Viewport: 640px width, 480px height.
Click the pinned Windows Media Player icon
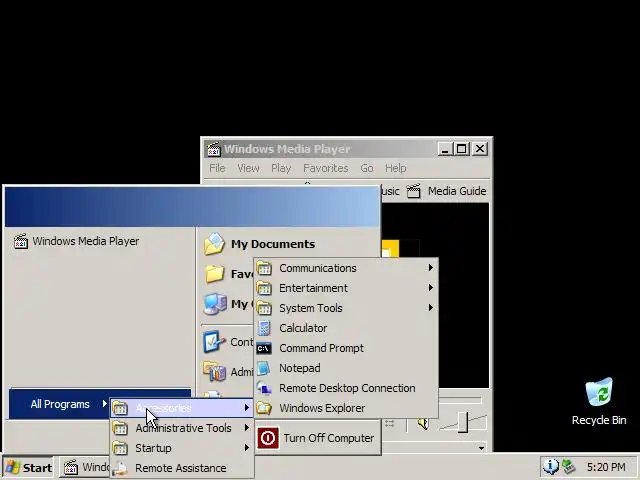tap(21, 241)
